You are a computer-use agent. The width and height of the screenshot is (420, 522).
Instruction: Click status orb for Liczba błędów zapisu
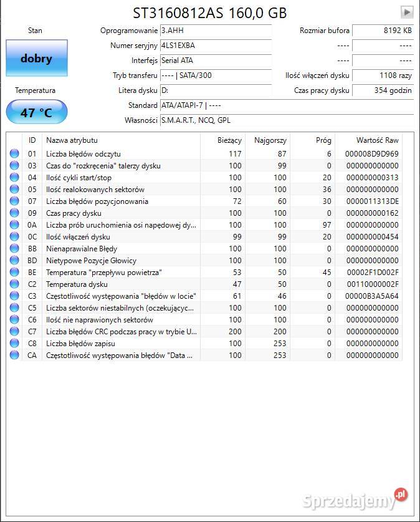(x=14, y=344)
